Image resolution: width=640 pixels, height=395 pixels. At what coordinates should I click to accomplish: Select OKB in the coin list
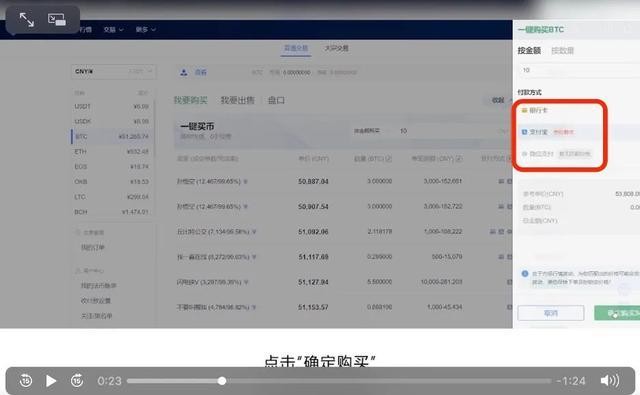point(111,182)
